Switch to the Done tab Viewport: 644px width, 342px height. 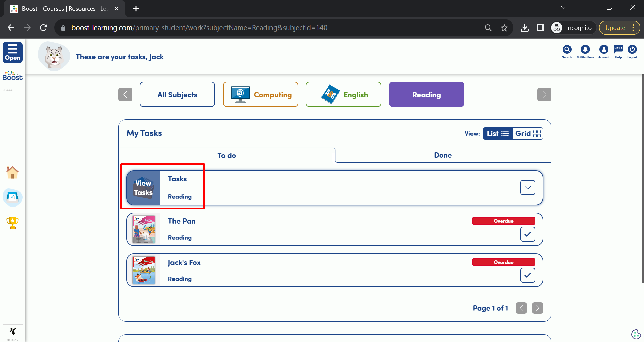tap(443, 155)
